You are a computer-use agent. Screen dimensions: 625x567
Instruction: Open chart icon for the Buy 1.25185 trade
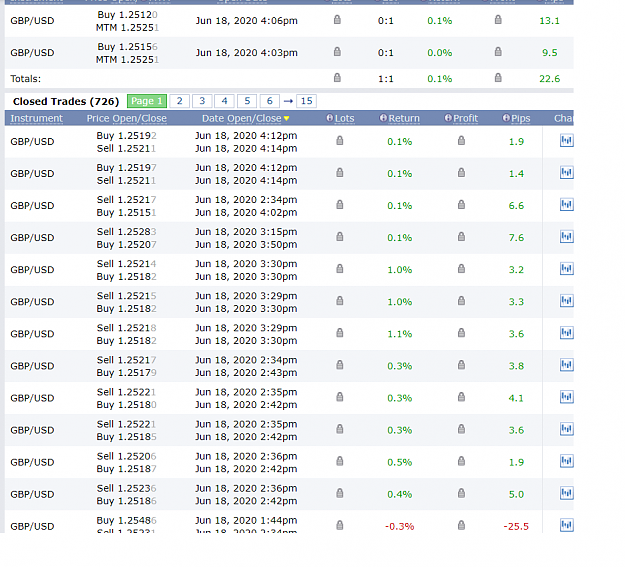566,429
